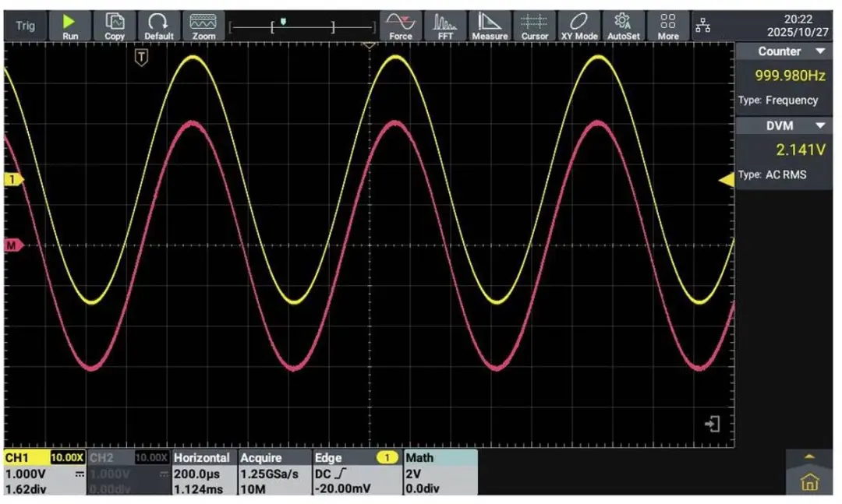This screenshot has width=842, height=504.
Task: Click Type: Frequency setting
Action: pos(777,100)
